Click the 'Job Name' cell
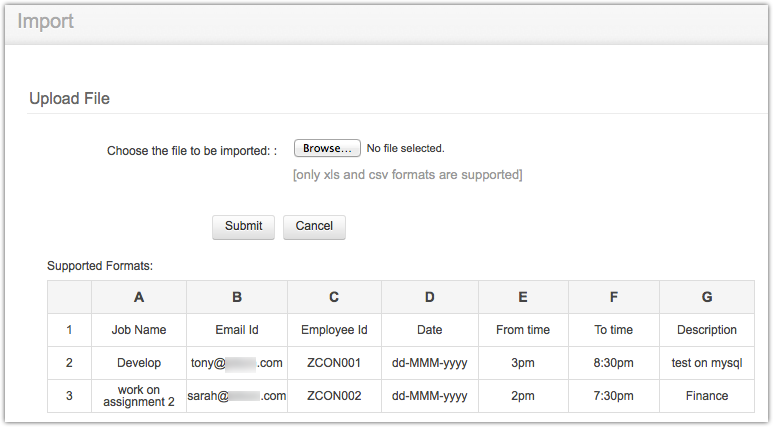The height and width of the screenshot is (427, 773). coord(139,330)
